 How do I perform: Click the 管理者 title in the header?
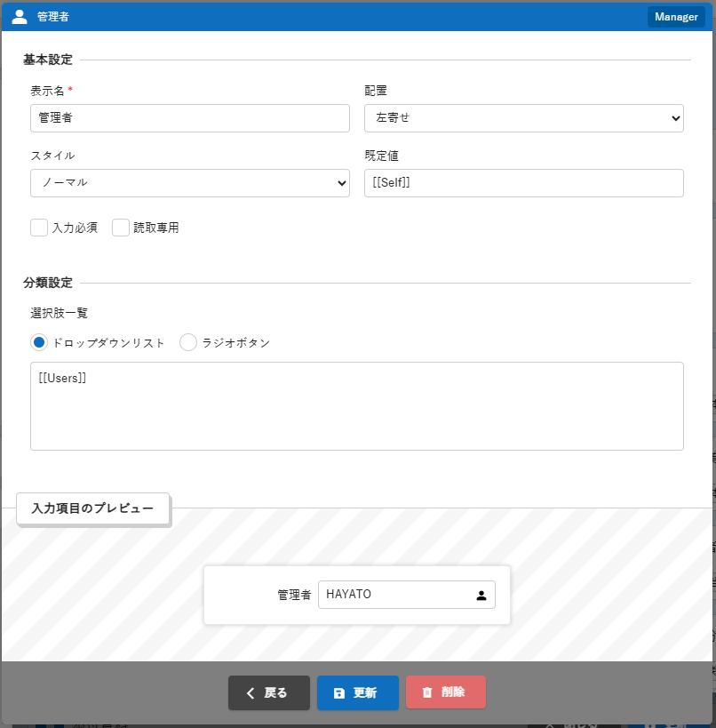pos(53,17)
